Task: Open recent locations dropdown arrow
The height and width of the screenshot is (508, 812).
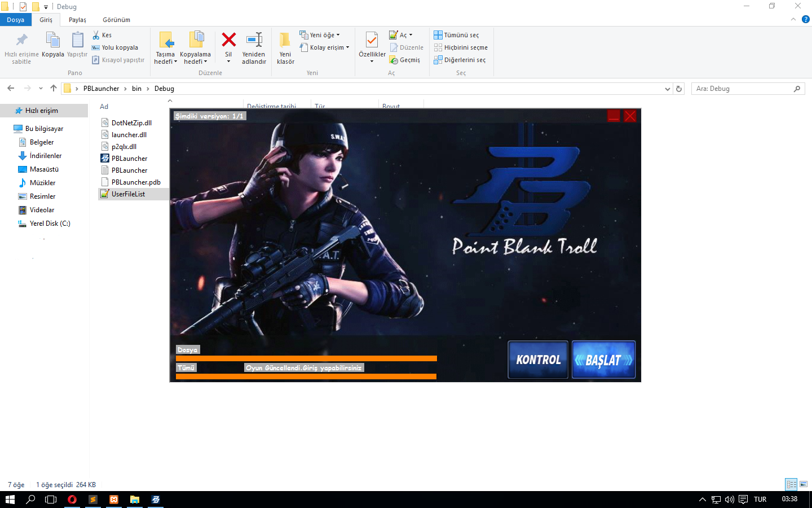Action: (x=41, y=88)
